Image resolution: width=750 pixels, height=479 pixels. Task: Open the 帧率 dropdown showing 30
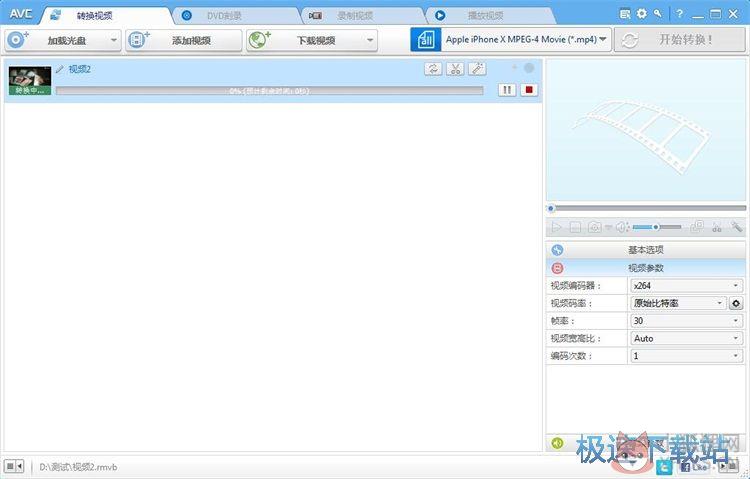[686, 321]
